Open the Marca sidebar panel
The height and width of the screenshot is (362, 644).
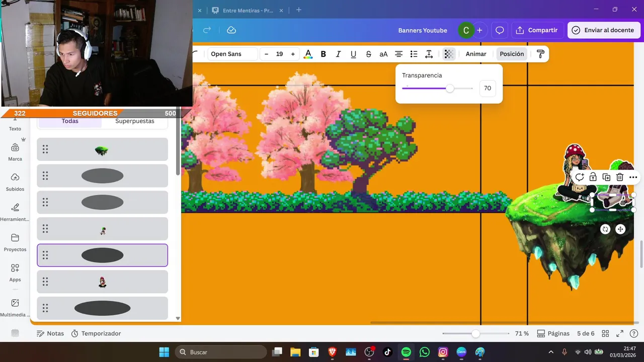15,152
